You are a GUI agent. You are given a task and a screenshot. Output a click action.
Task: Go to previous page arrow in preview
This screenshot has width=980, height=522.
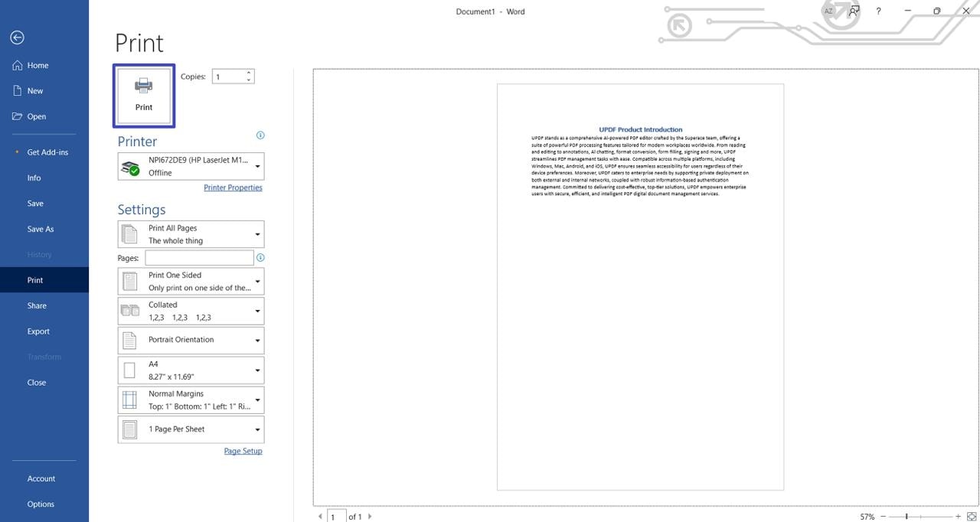pyautogui.click(x=320, y=517)
